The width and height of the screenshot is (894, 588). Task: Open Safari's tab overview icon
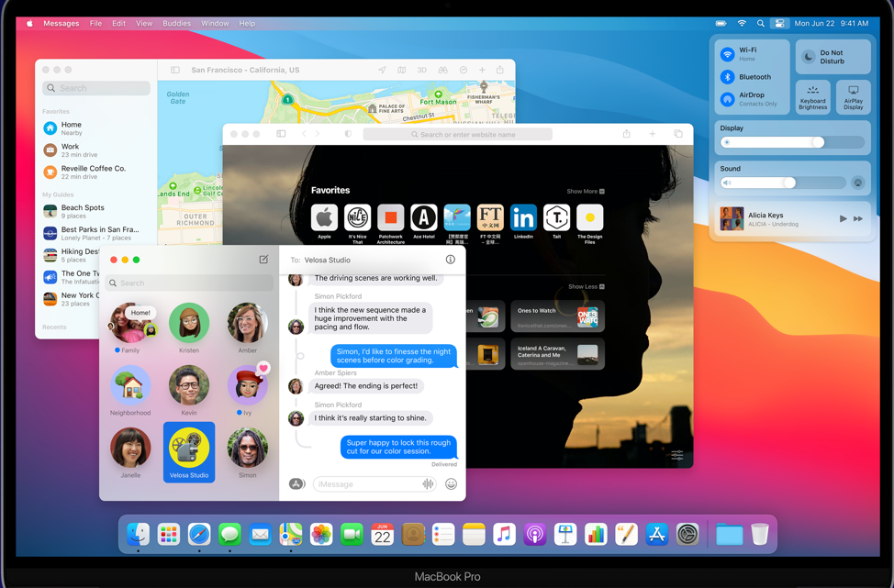pos(678,134)
